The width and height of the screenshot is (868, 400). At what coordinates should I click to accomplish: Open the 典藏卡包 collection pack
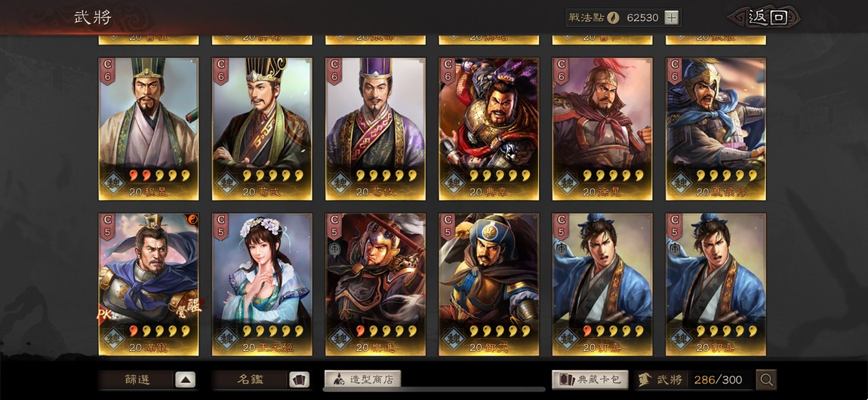[590, 380]
